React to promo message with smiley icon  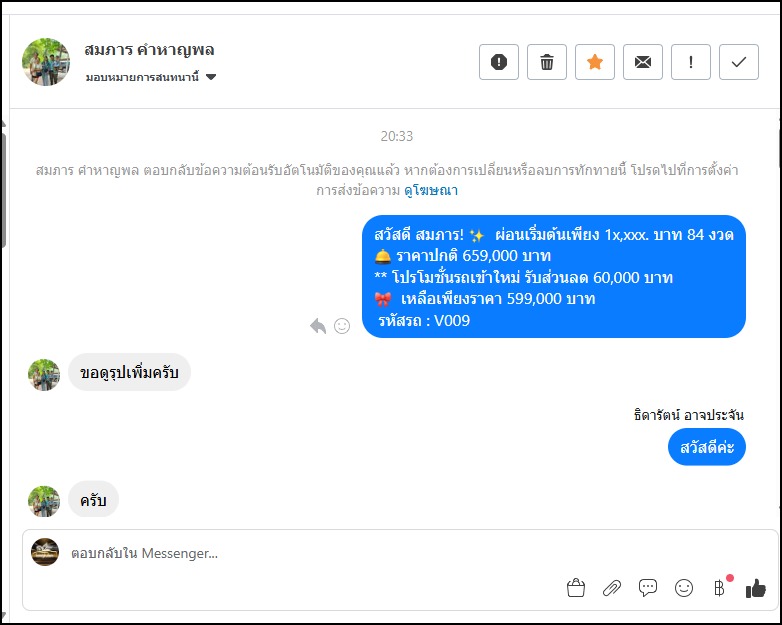click(342, 326)
